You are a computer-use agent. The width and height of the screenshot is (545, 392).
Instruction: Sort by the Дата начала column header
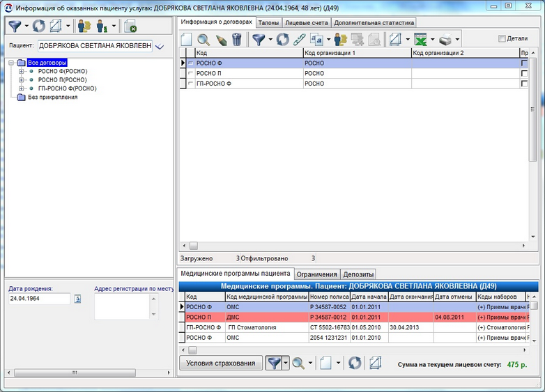point(369,297)
